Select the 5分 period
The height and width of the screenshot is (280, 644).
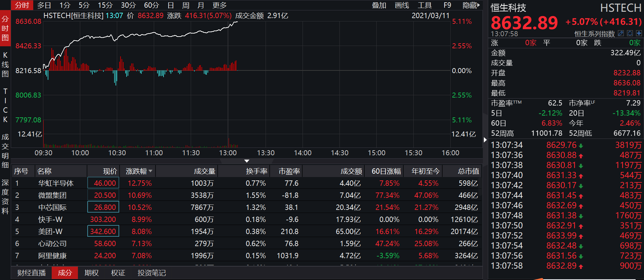point(84,5)
